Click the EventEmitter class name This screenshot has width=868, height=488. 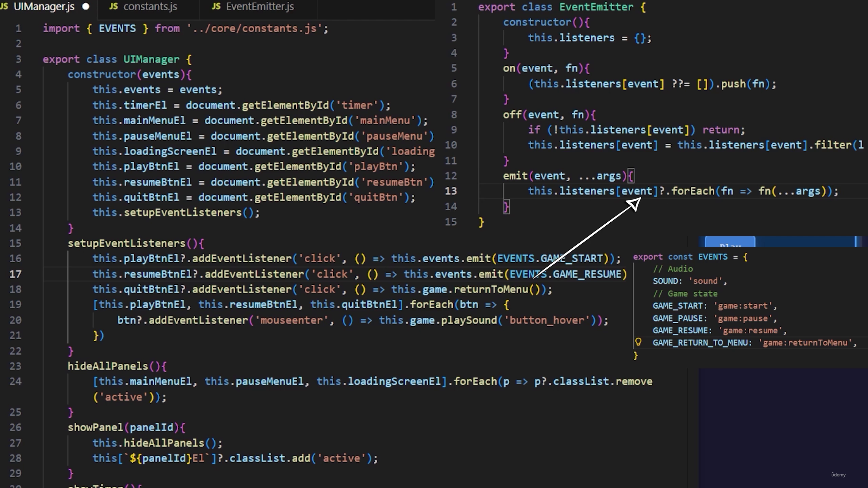coord(596,7)
